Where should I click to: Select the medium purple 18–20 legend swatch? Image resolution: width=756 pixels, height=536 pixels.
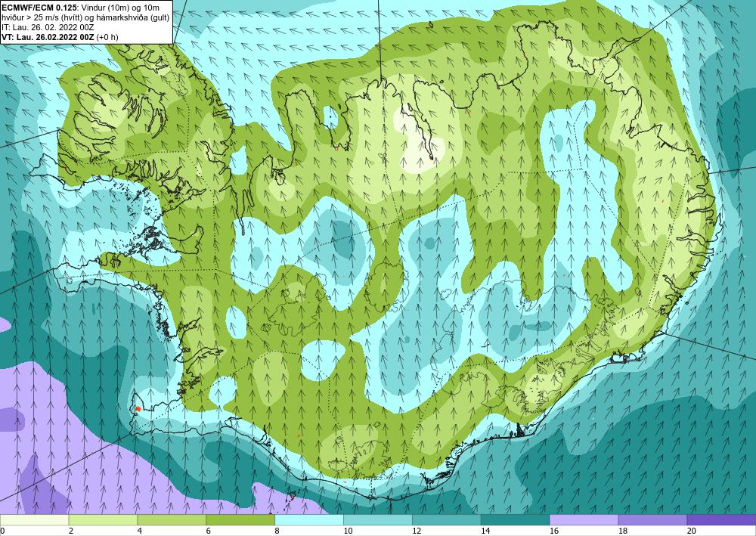click(652, 520)
